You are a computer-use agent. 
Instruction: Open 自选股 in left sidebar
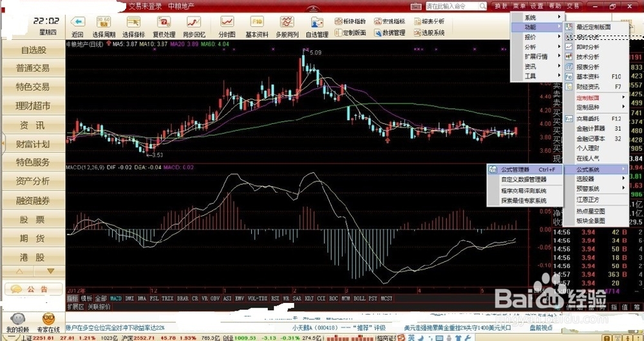(x=33, y=50)
